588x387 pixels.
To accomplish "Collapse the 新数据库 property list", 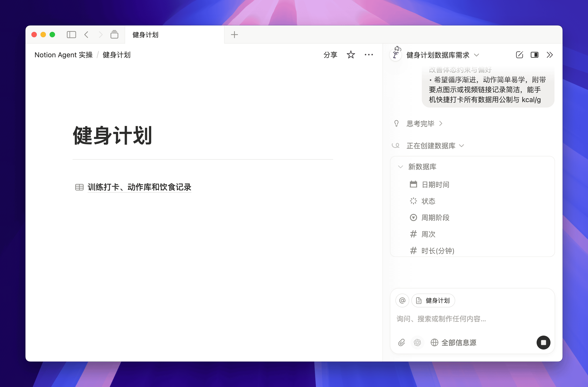I will pos(417,167).
